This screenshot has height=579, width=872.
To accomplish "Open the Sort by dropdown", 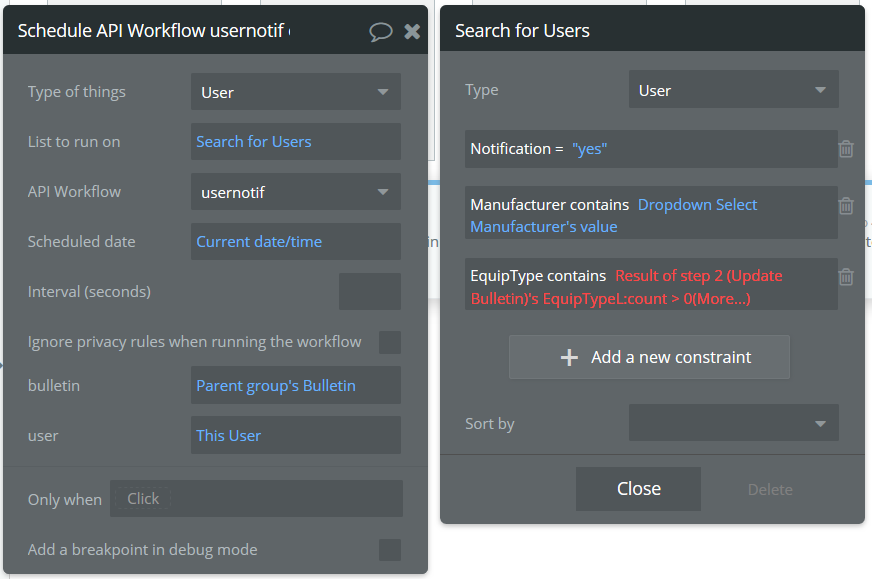I will click(x=733, y=423).
